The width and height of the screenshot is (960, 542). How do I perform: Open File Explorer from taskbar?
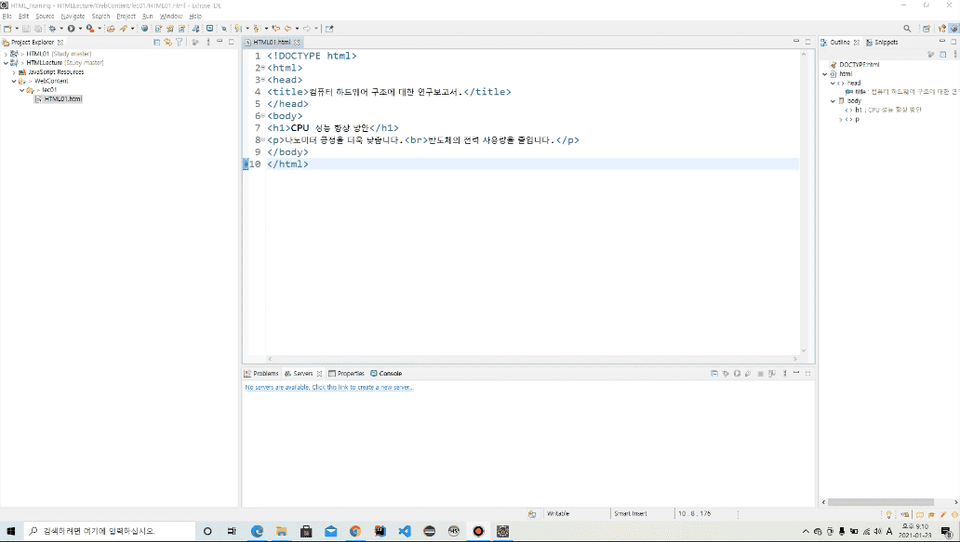click(282, 531)
